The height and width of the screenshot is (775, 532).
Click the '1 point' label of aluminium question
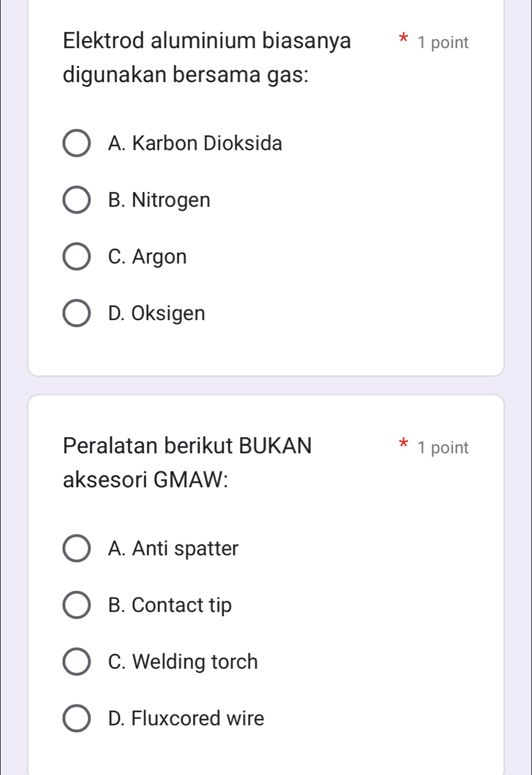(x=442, y=43)
